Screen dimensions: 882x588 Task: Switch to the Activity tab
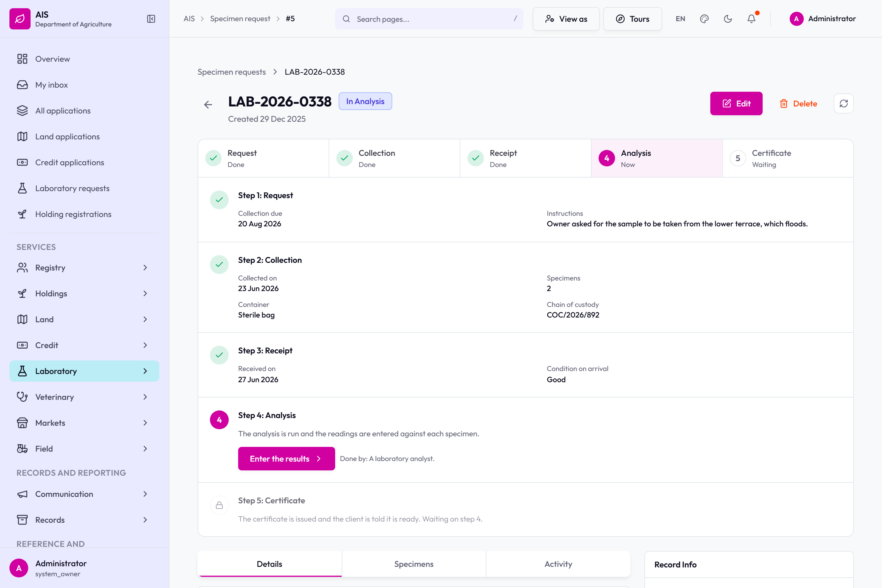(558, 564)
